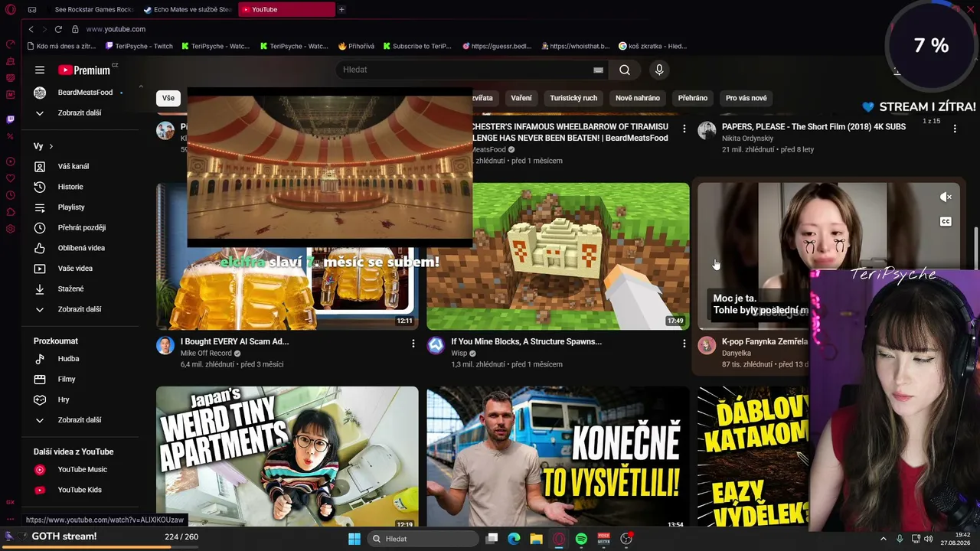Toggle captions on the K-pop video preview
The width and height of the screenshot is (980, 551).
coord(946,222)
